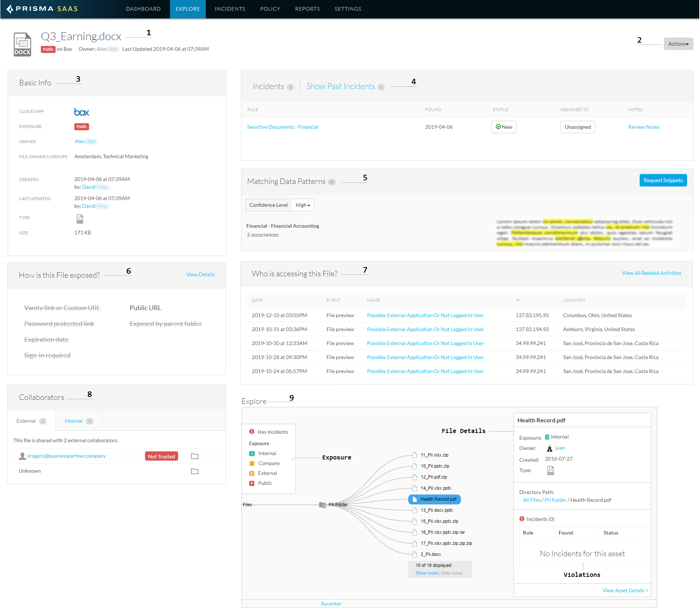Toggle the Public exposure legend filter
700x614 pixels.
[x=252, y=483]
